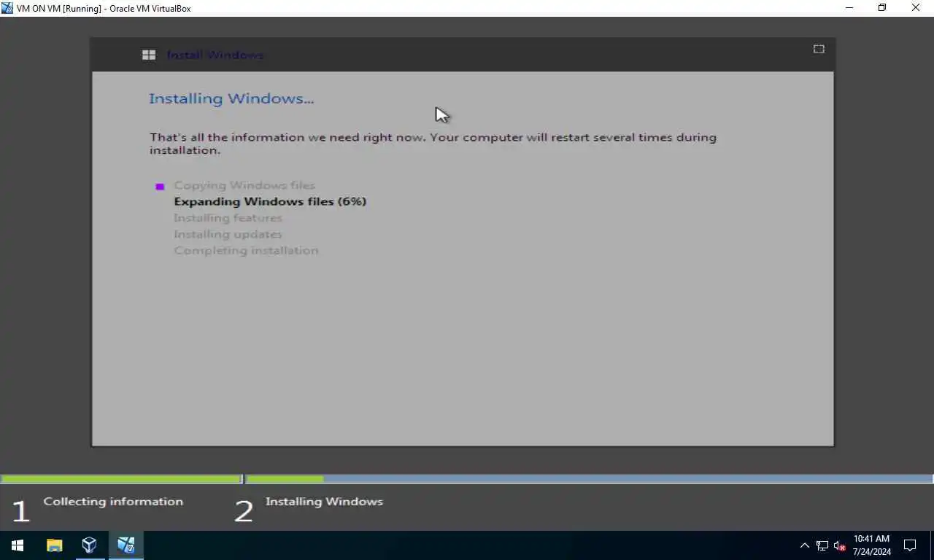This screenshot has width=934, height=560.
Task: Click 'Expanding Windows files (6%)' step
Action: tap(270, 201)
